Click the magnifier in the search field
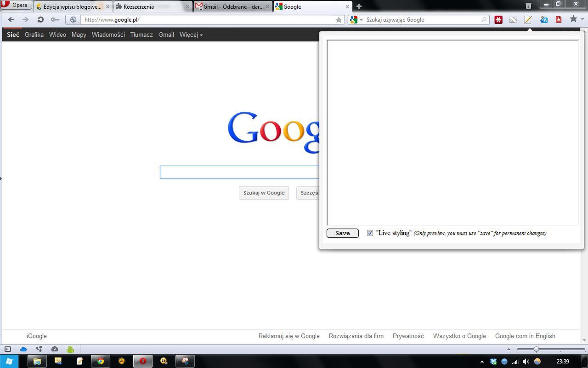This screenshot has height=368, width=588. [x=484, y=20]
